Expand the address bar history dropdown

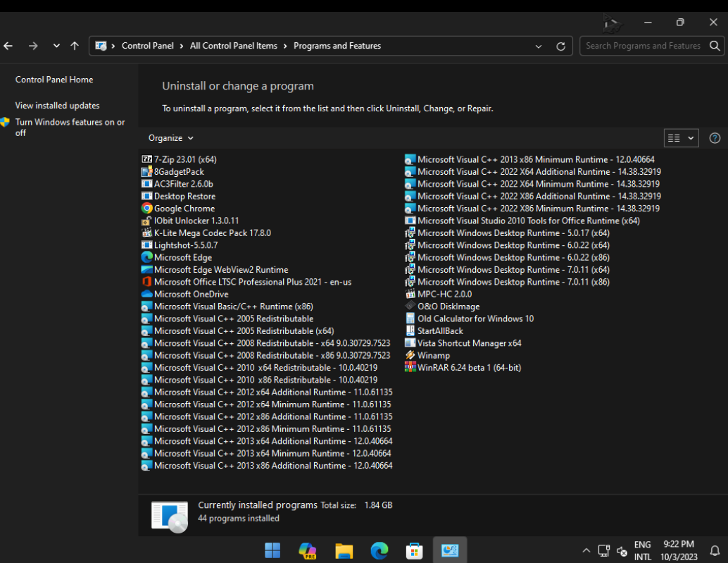(x=539, y=46)
